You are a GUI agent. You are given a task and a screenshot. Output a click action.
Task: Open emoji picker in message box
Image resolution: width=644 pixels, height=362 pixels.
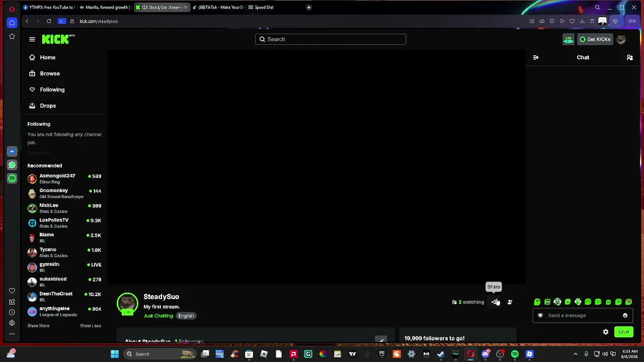coord(625,316)
